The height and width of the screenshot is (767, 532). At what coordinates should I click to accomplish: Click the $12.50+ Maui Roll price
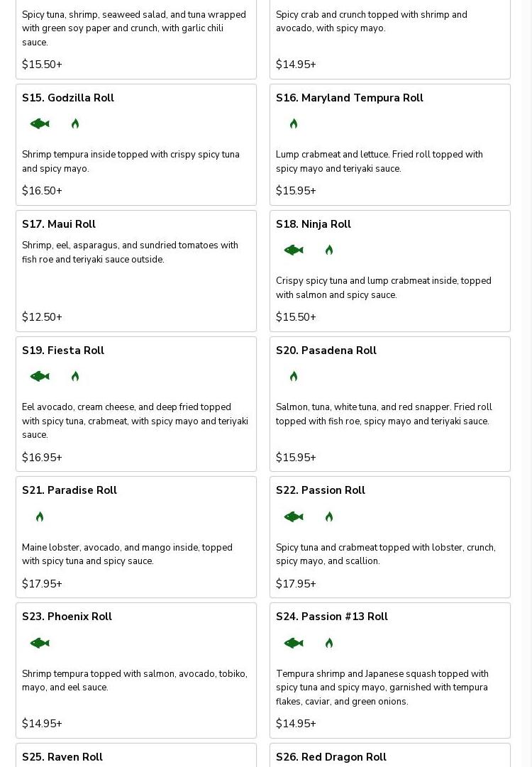coord(42,317)
